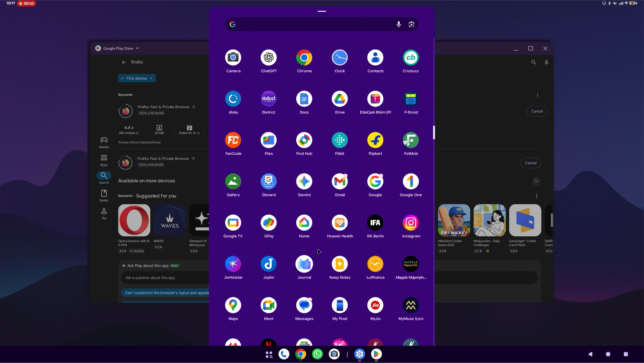Launch Instagram

pos(411,223)
